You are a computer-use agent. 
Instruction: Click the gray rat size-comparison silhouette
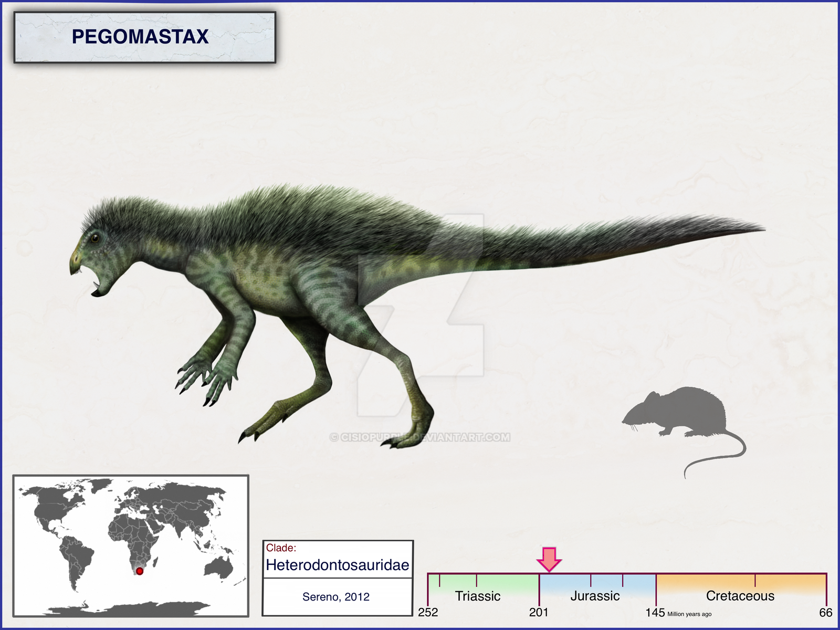point(684,432)
